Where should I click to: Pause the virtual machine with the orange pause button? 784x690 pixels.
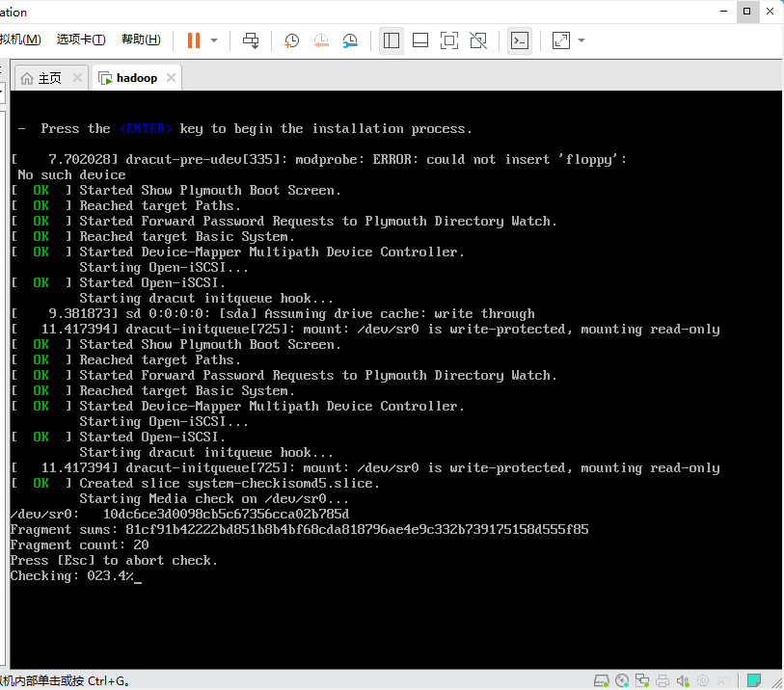click(x=194, y=40)
